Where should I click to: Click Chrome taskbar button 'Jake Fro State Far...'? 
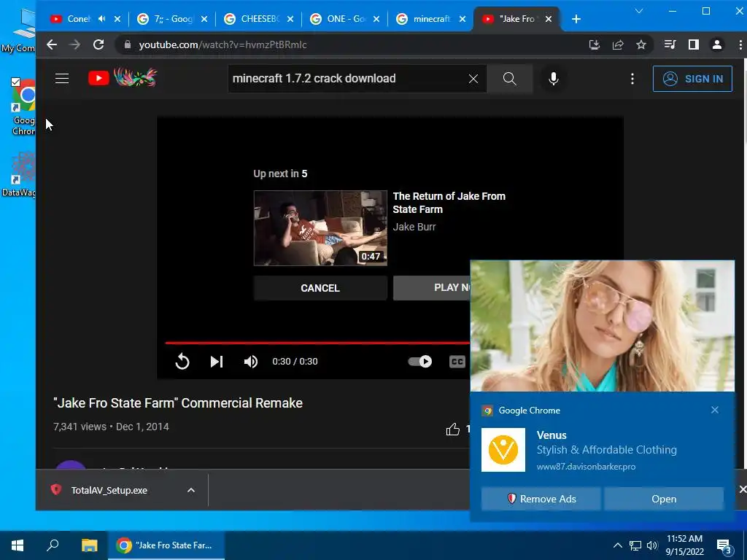coord(166,545)
